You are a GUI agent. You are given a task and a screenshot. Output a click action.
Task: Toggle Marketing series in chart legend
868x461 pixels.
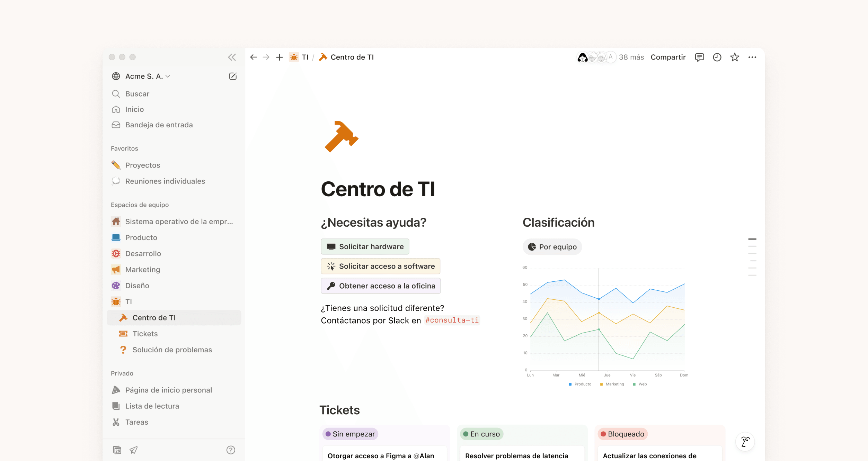[x=612, y=384]
